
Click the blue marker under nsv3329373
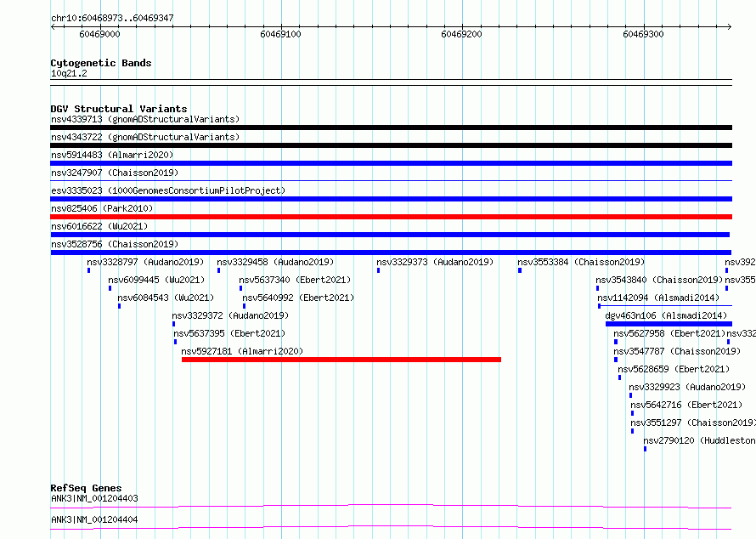(x=379, y=270)
